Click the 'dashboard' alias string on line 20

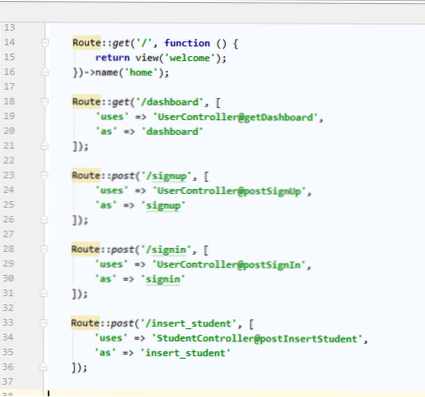tap(172, 132)
